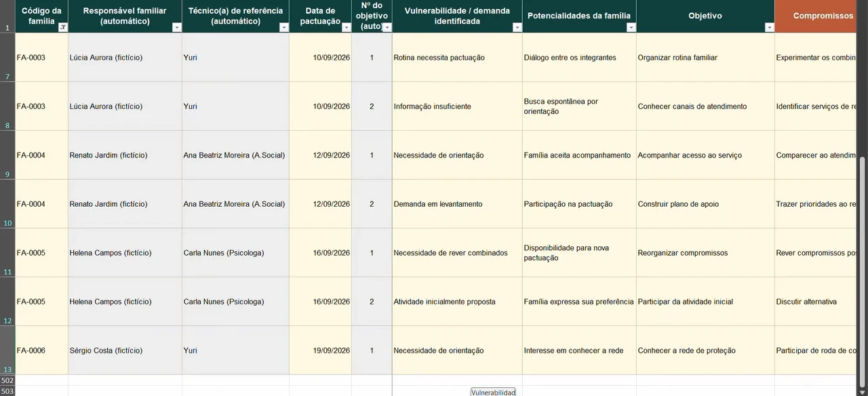868x396 pixels.
Task: Select the cell 'Informação insuficiente'
Action: pyautogui.click(x=457, y=106)
